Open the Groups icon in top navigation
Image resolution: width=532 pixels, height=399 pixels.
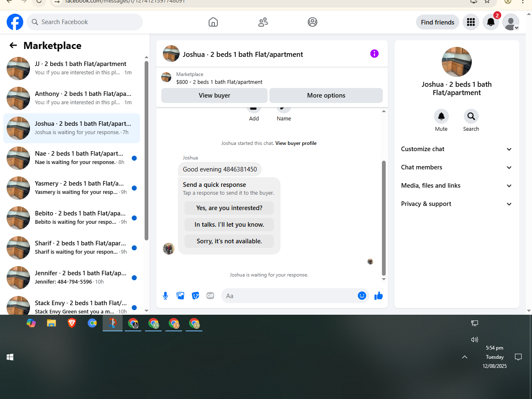pyautogui.click(x=313, y=22)
